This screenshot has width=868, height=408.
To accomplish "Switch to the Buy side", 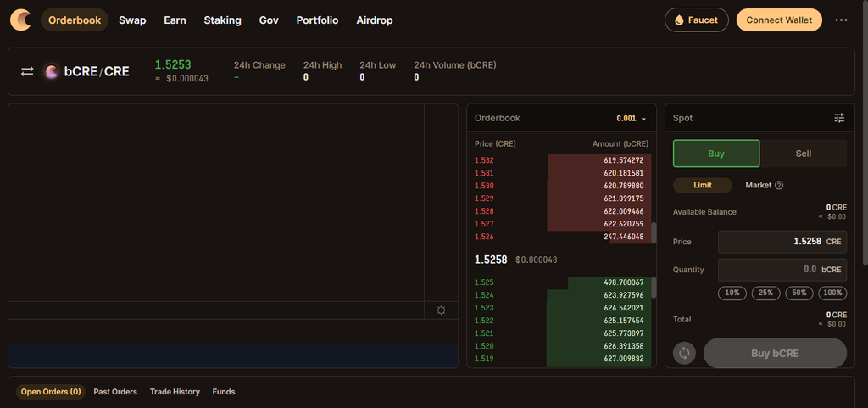I will 716,154.
